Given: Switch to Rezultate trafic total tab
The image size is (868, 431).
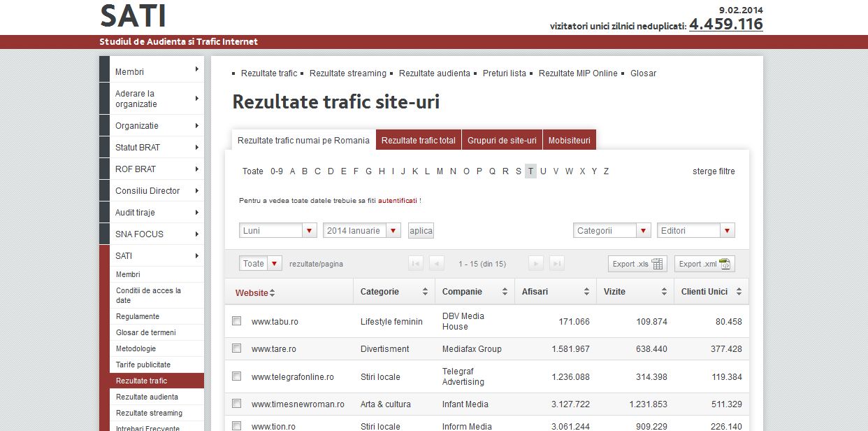Looking at the screenshot, I should tap(418, 140).
